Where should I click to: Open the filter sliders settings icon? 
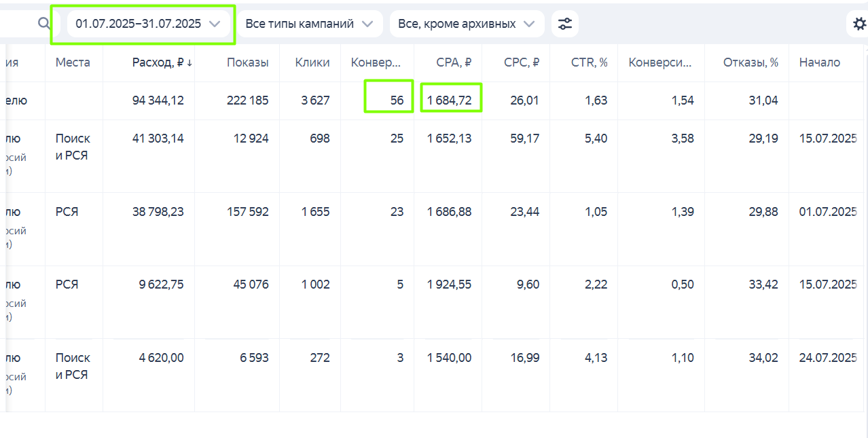point(564,24)
